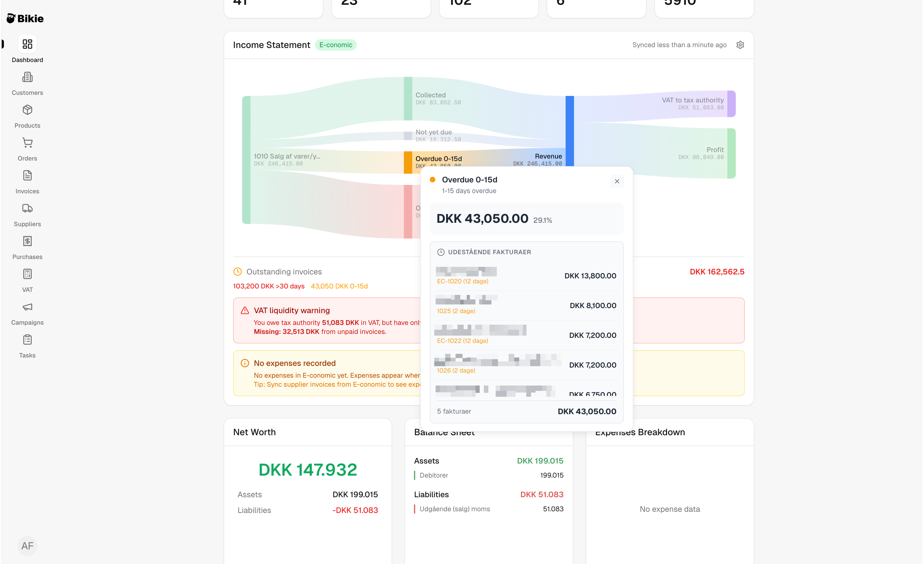Click the green Collected Sankey node
The width and height of the screenshot is (924, 564).
408,98
